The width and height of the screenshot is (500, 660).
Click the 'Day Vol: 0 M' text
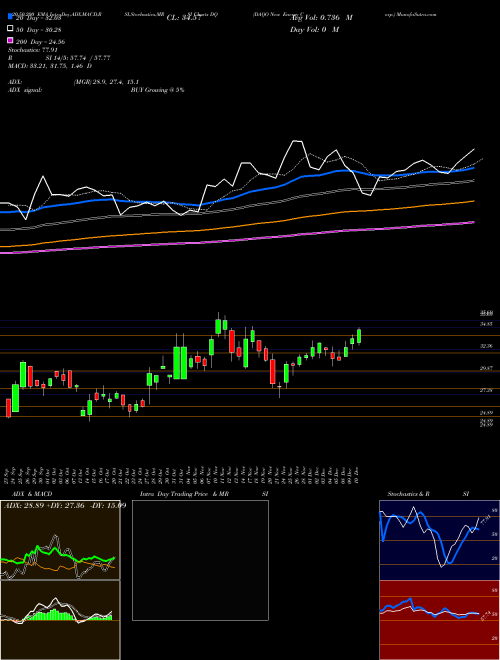[314, 29]
